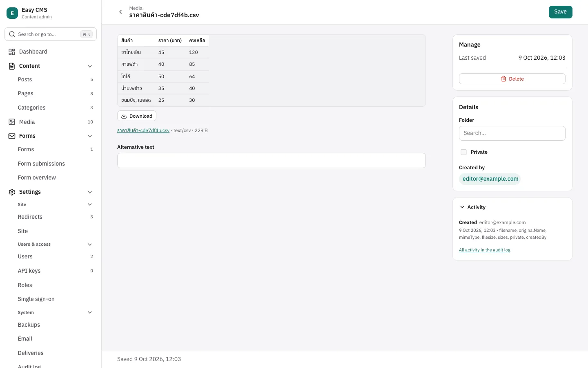Click the Folder search field

[x=512, y=133]
